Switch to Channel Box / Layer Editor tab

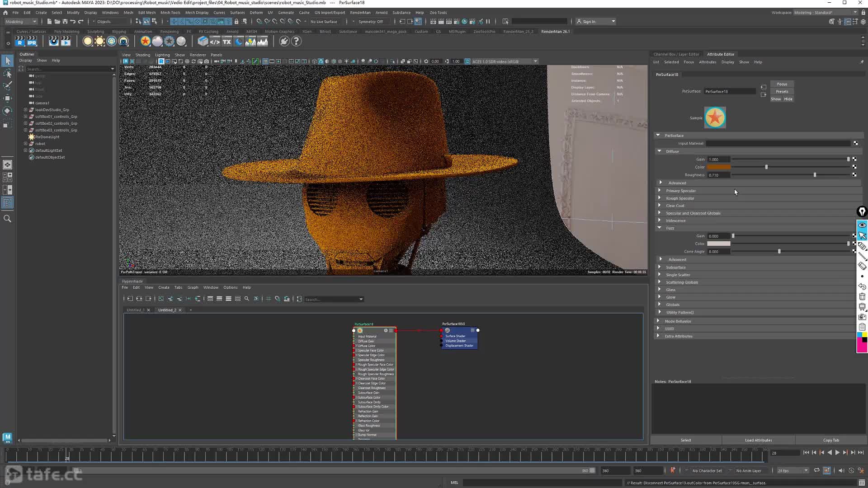(x=676, y=54)
